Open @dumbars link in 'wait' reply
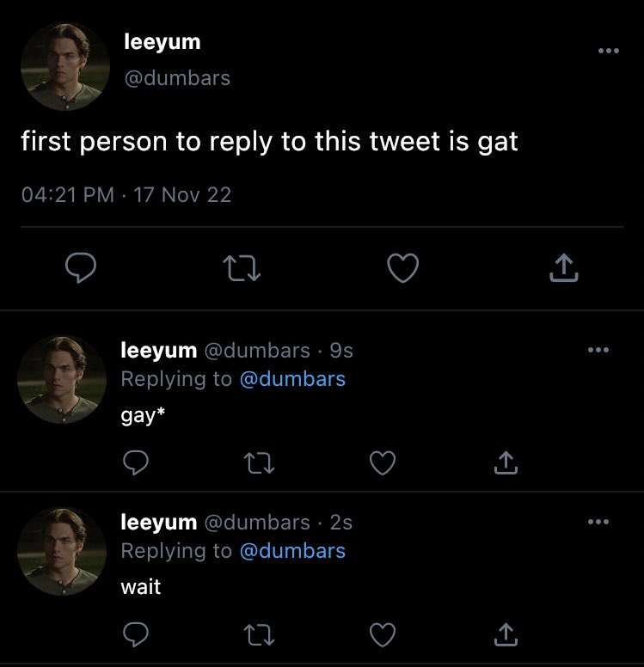644x667 pixels. point(292,551)
